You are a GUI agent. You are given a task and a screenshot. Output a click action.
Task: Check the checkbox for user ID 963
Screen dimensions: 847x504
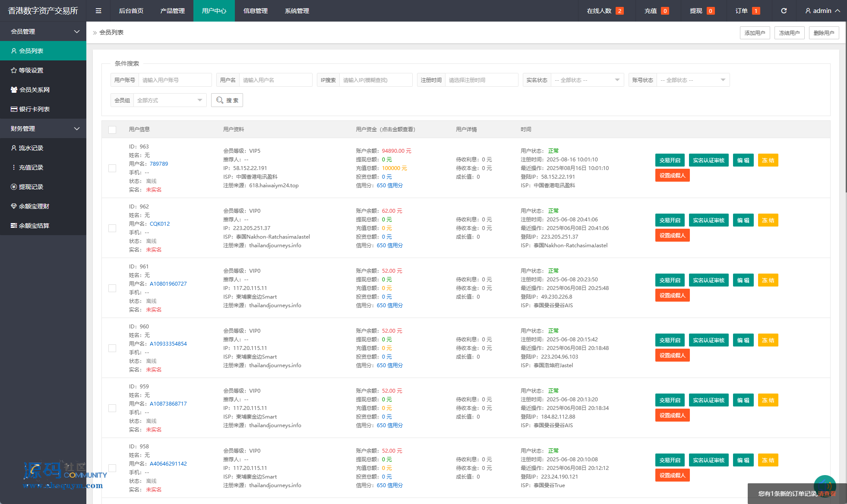(112, 168)
